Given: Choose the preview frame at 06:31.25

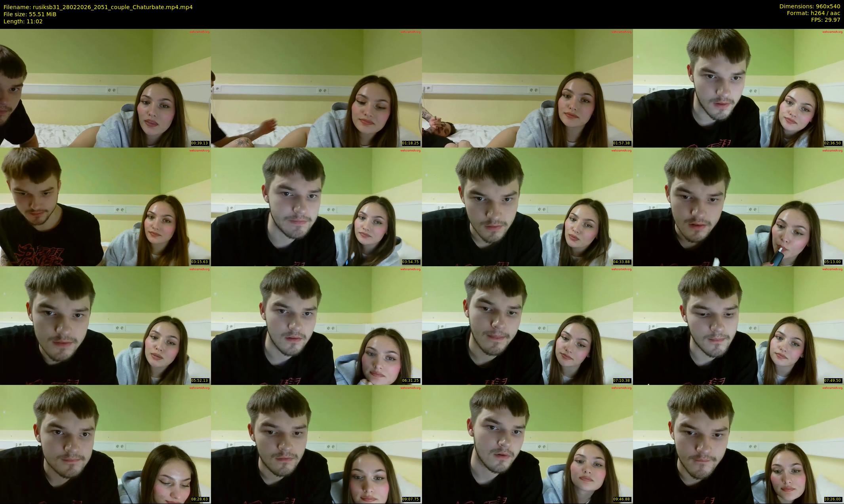Looking at the screenshot, I should tap(316, 325).
